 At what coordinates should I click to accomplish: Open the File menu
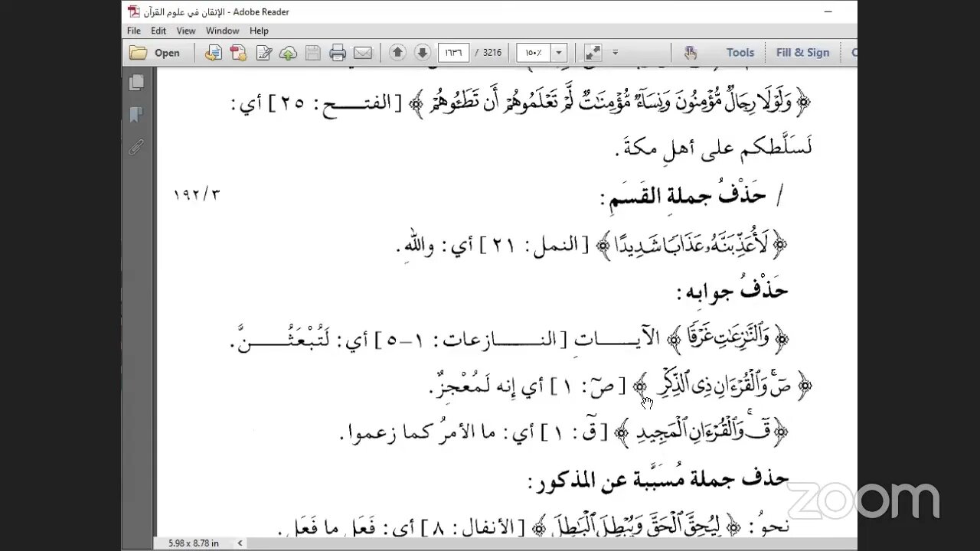(134, 31)
